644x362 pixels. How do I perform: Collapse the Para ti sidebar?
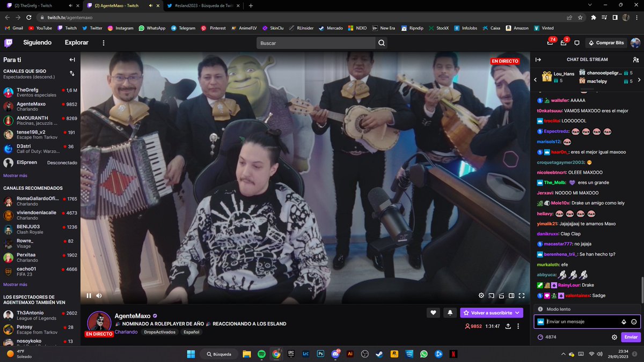pos(72,60)
